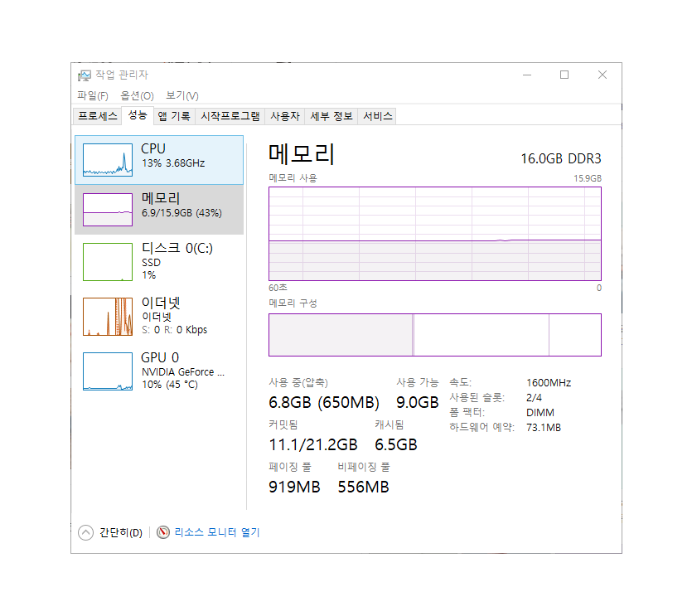Click the 919MB paged pool value
The height and width of the screenshot is (616, 692).
pyautogui.click(x=294, y=487)
